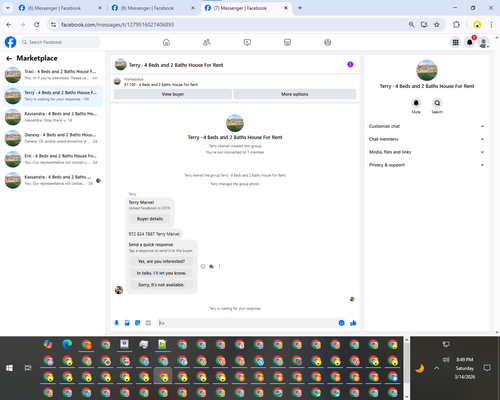The width and height of the screenshot is (500, 400).
Task: Open the account profile avatar menu
Action: 483,42
